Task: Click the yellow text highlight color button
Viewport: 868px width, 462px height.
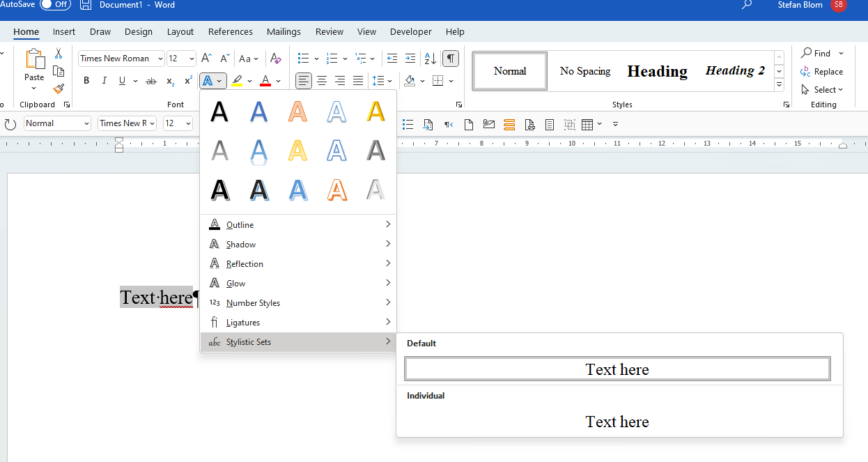Action: [x=237, y=81]
